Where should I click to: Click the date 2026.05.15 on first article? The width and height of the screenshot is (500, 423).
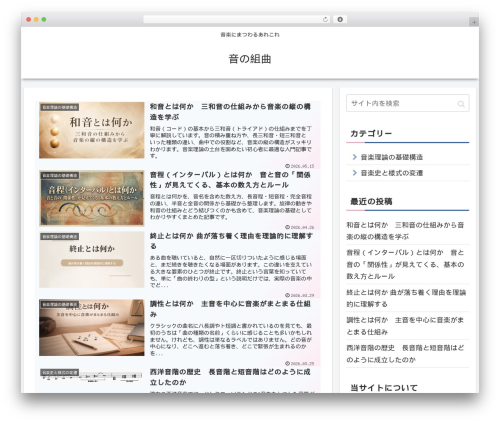[299, 166]
